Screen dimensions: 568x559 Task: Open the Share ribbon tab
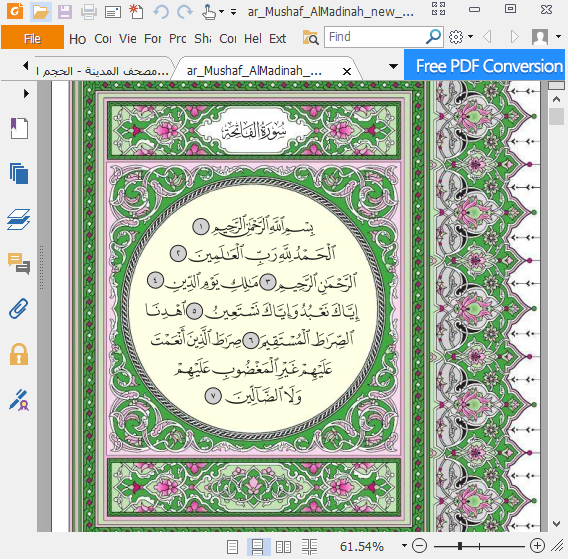[202, 38]
